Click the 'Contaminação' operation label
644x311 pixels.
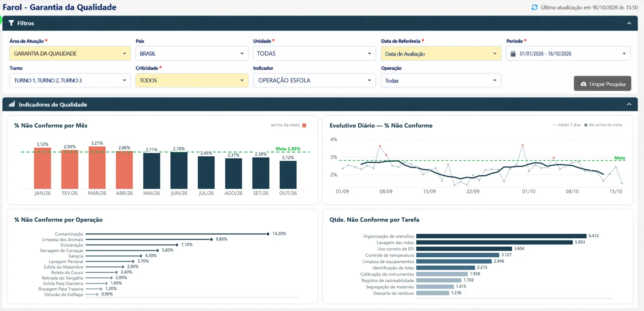[x=69, y=234]
